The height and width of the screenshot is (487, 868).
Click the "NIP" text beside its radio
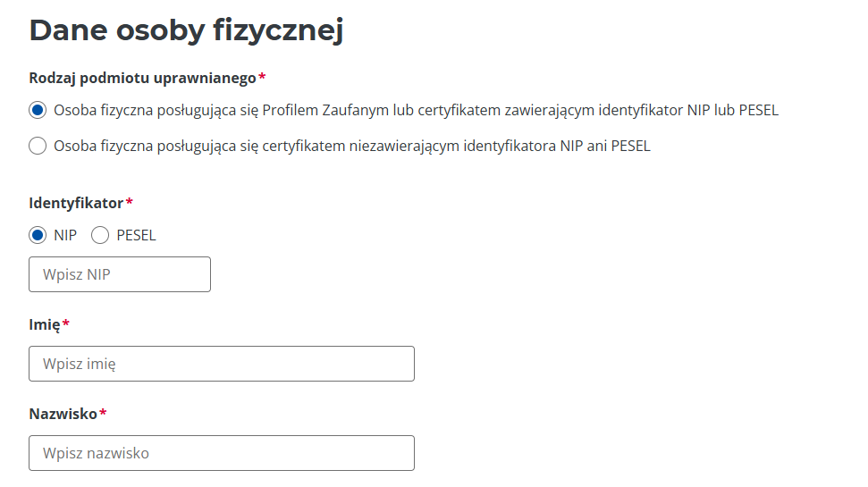coord(65,235)
